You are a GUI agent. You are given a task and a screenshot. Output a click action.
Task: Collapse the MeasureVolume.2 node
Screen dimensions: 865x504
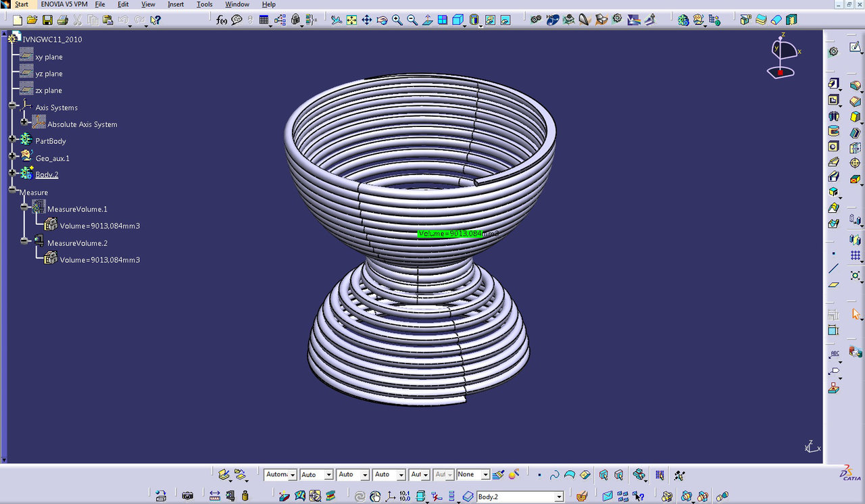coord(24,241)
